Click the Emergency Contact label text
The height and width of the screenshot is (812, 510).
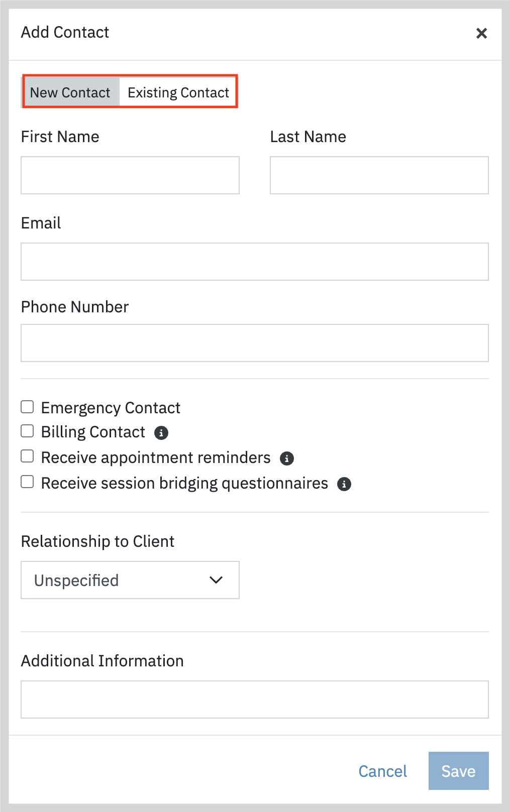111,408
